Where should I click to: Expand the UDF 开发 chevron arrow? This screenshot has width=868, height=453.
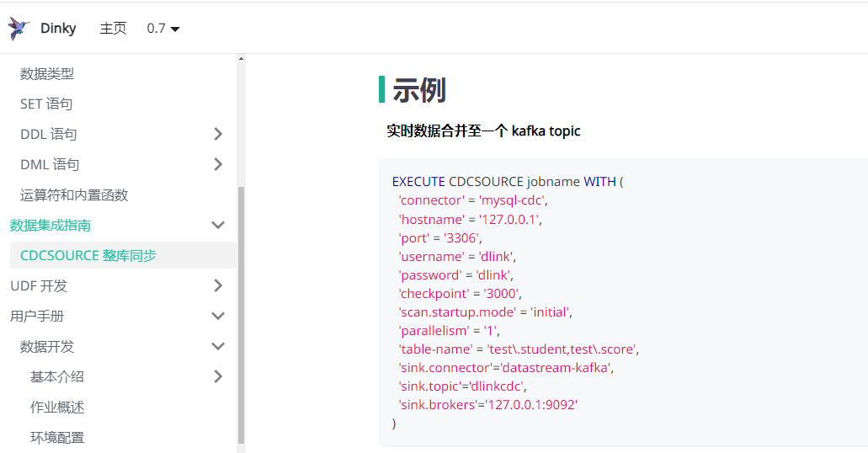[x=218, y=285]
